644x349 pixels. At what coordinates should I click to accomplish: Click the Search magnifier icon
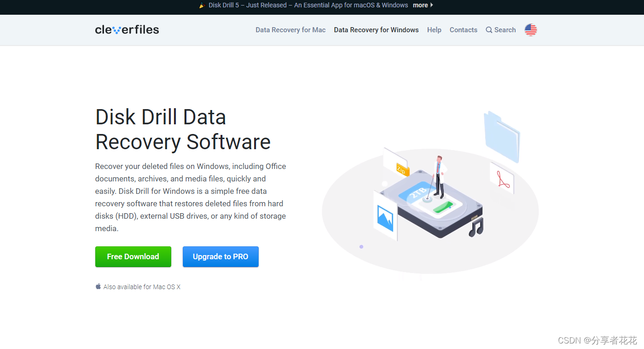(x=489, y=30)
